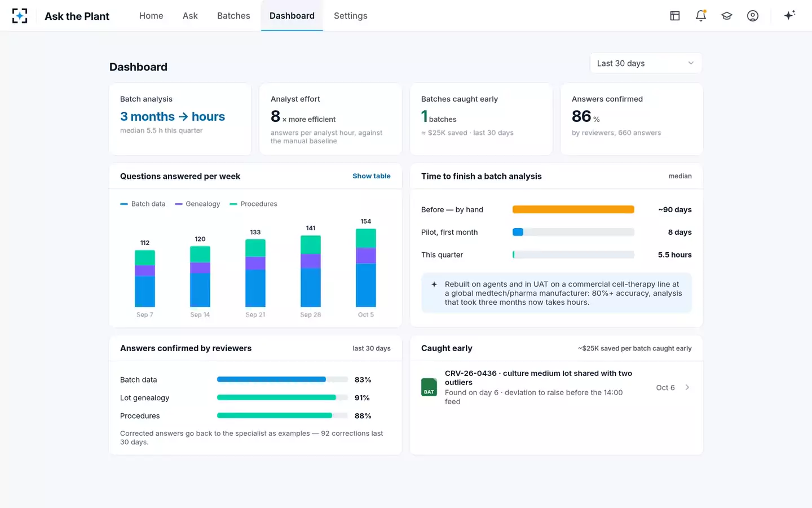Open the Settings tab
Image resolution: width=812 pixels, height=508 pixels.
[x=351, y=16]
